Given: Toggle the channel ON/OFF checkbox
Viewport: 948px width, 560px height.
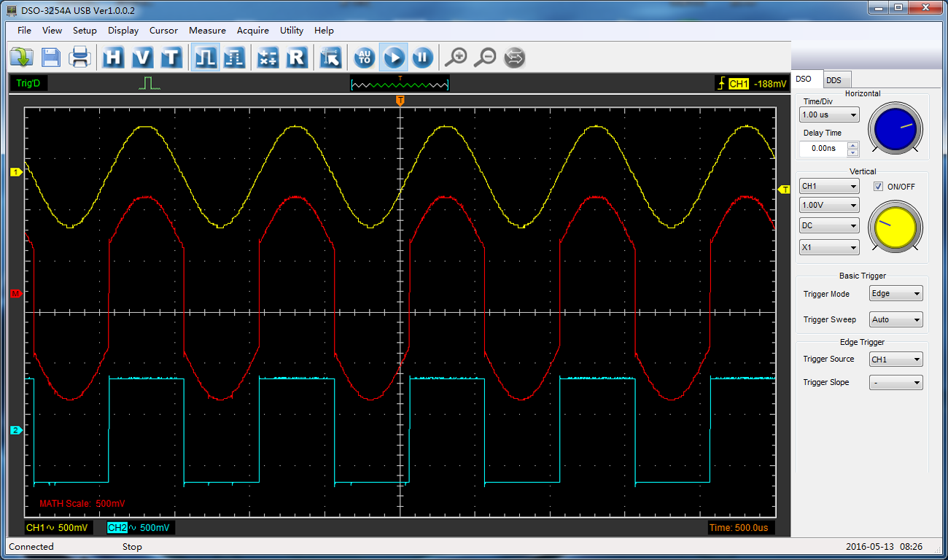Looking at the screenshot, I should tap(878, 187).
